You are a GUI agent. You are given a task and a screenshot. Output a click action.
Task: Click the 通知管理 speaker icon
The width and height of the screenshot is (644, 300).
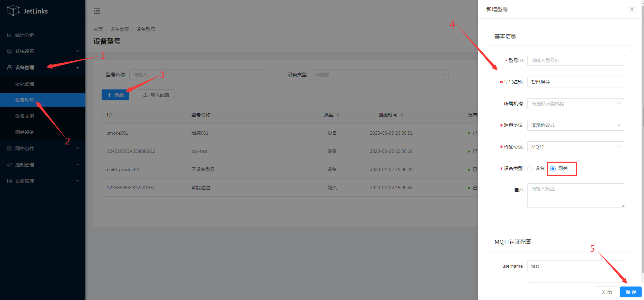tap(9, 165)
